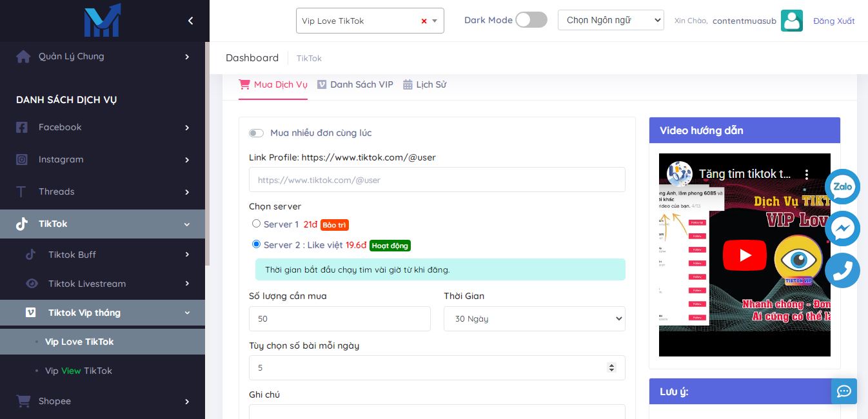Viewport: 868px width, 419px height.
Task: Open the Vip Love TikTok service dropdown
Action: [x=370, y=21]
